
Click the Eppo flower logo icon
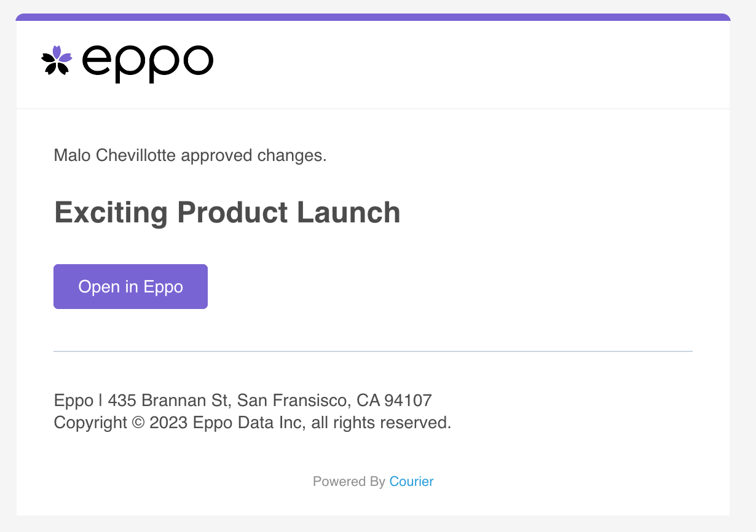tap(57, 60)
